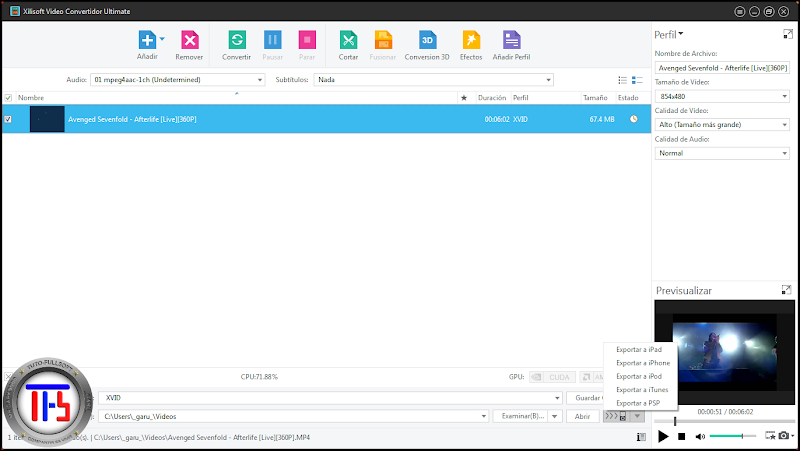Expand the Perfil panel with corner icon
Viewport: 800px width, 451px height.
click(788, 34)
